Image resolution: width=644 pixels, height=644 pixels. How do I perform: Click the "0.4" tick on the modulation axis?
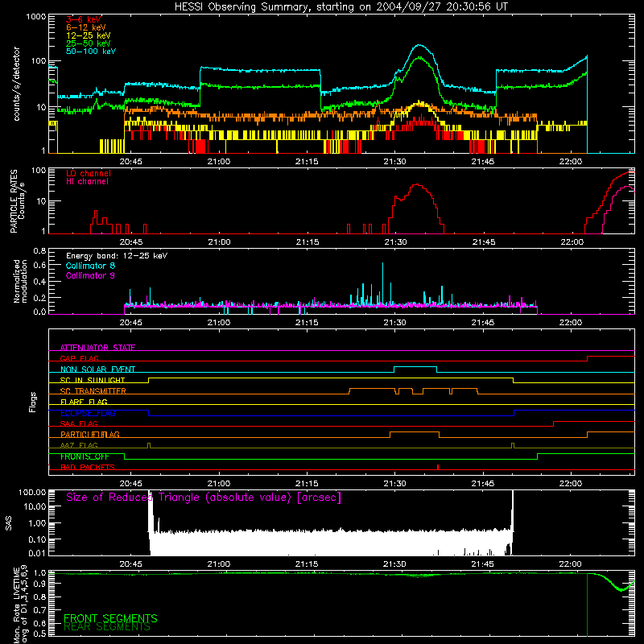(x=39, y=282)
